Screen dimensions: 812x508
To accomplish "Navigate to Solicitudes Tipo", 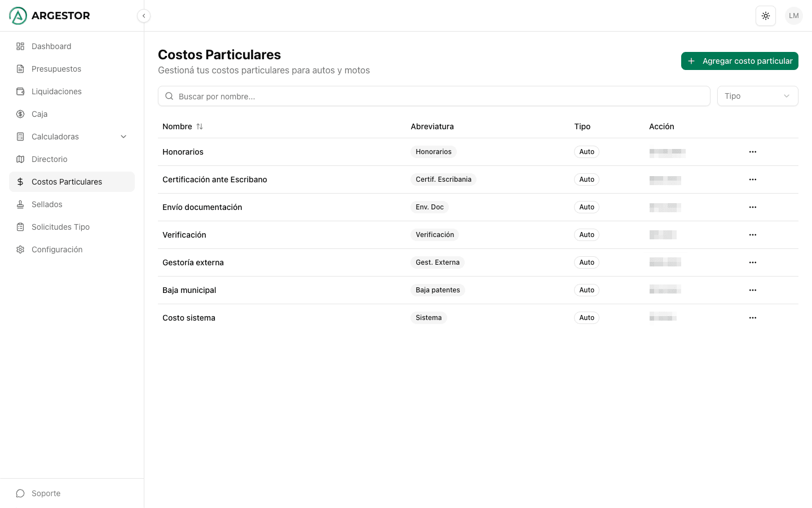I will pyautogui.click(x=60, y=227).
